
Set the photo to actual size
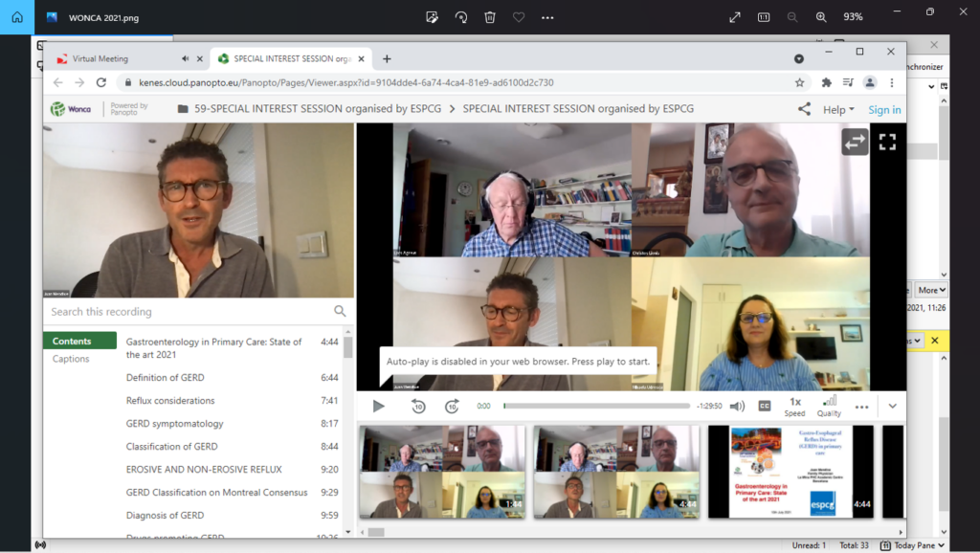coord(764,17)
